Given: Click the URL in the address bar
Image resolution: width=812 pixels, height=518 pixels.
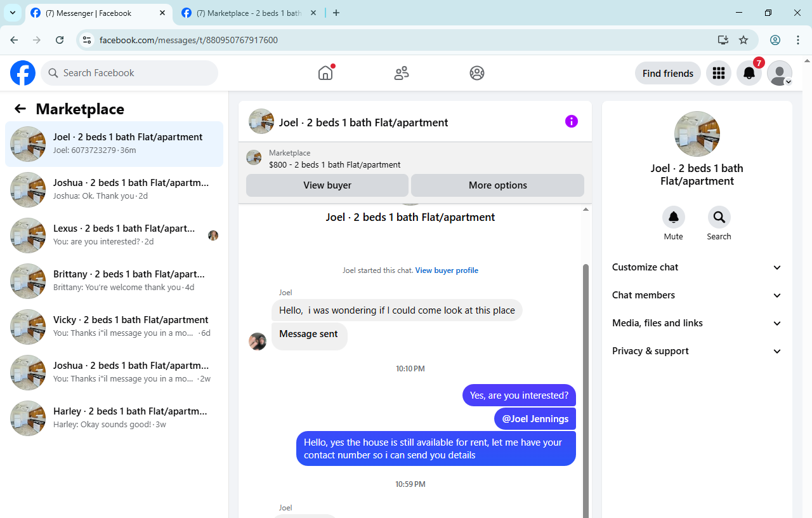Looking at the screenshot, I should pos(188,40).
